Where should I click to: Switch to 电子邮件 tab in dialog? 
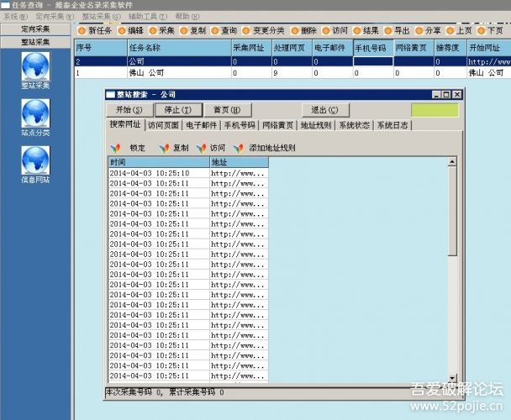tap(202, 125)
